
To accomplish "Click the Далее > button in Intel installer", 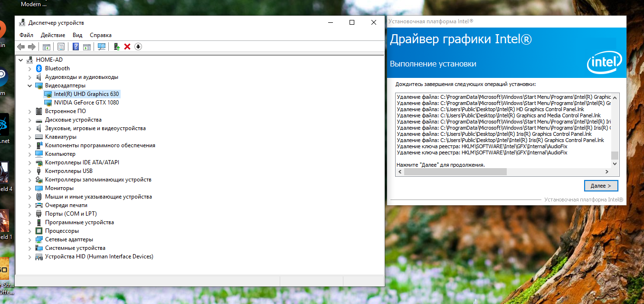I will (x=601, y=185).
